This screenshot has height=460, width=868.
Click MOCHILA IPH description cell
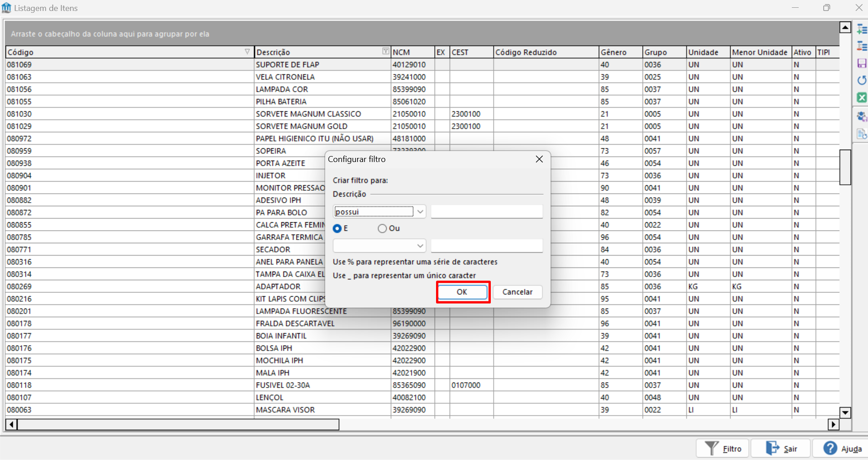pos(322,360)
